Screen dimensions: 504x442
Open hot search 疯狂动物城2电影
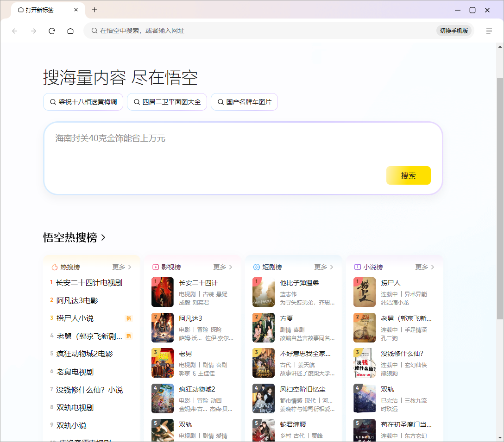point(84,354)
